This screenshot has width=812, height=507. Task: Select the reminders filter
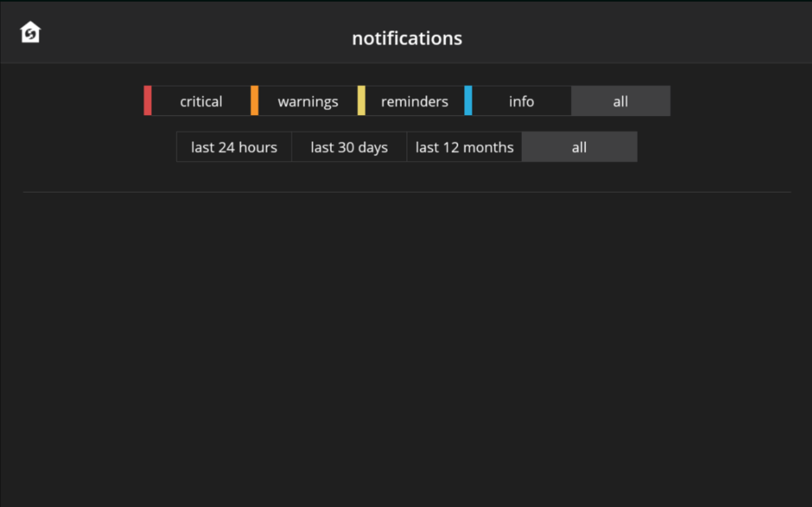[x=411, y=101]
